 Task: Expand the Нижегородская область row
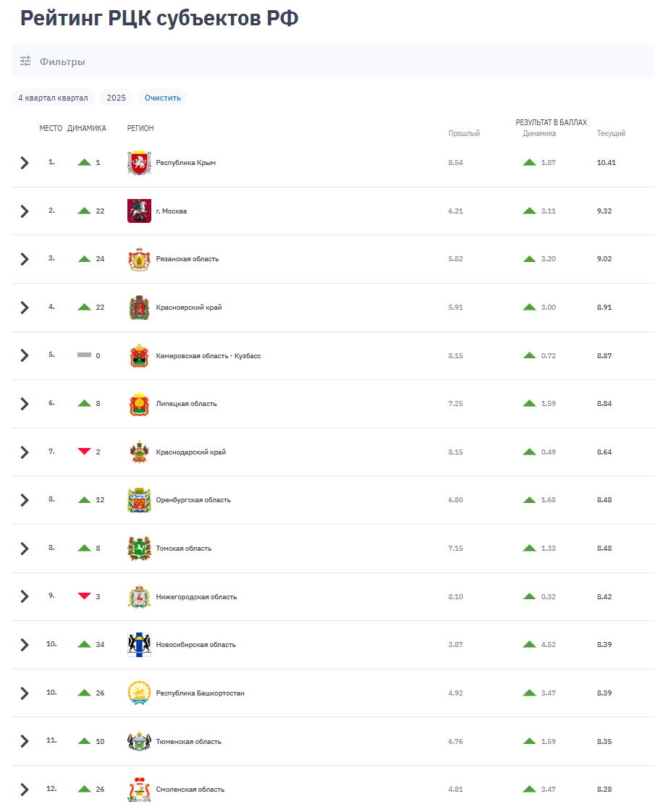coord(25,596)
